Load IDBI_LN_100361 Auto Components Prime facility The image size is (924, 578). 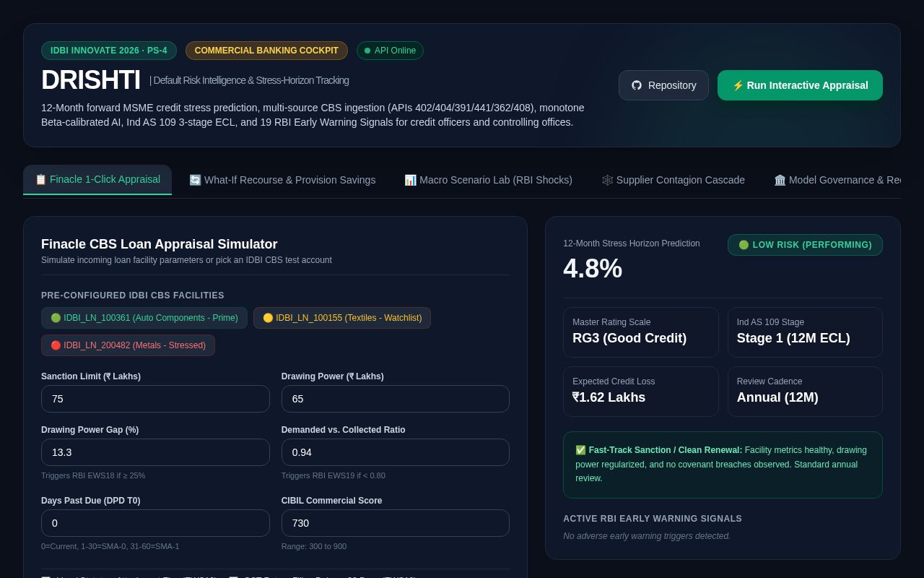click(x=144, y=318)
